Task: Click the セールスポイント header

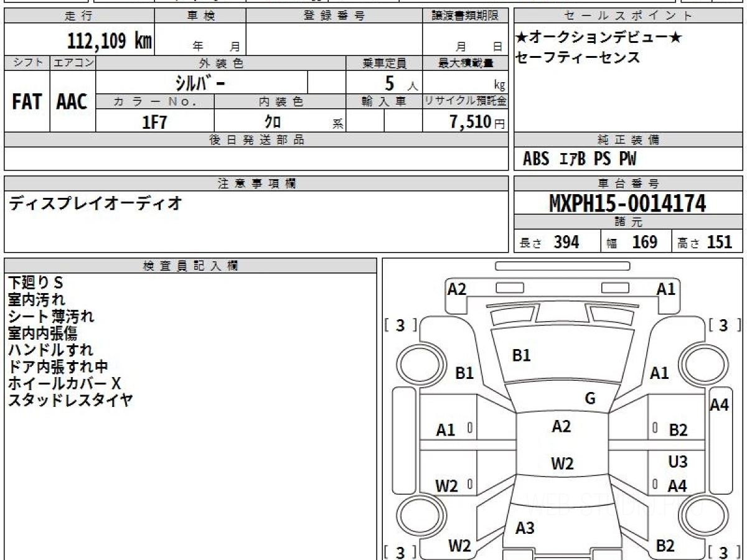Action: (629, 16)
